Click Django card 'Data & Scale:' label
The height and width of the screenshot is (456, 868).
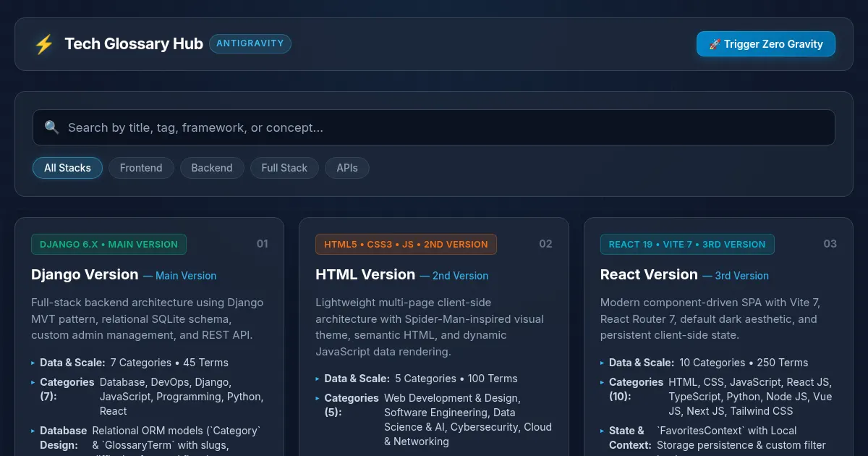(x=72, y=363)
